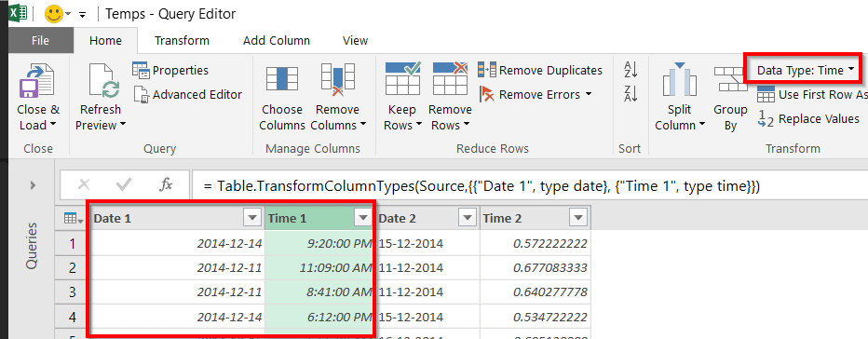This screenshot has height=339, width=868.
Task: Expand the Split Column dropdown arrow
Action: (701, 125)
